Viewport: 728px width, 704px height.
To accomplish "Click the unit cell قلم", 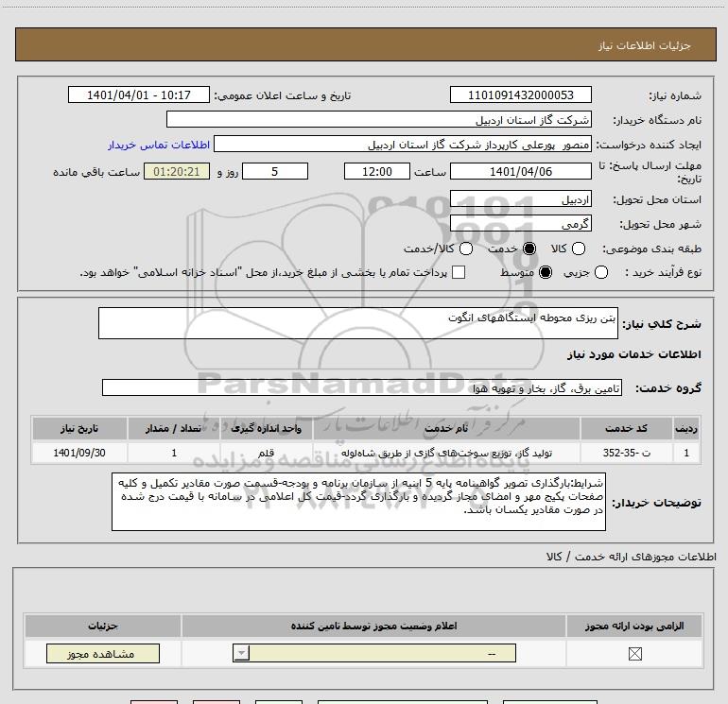I will (266, 453).
